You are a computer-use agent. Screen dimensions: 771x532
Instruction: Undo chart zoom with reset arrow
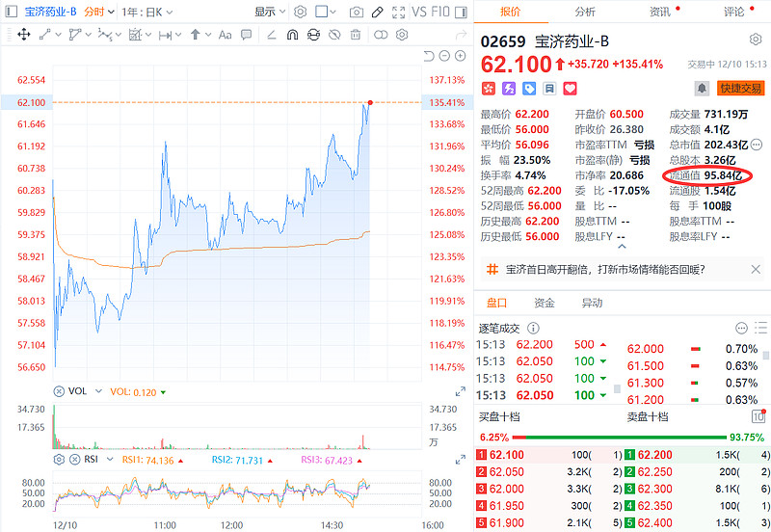(x=429, y=56)
